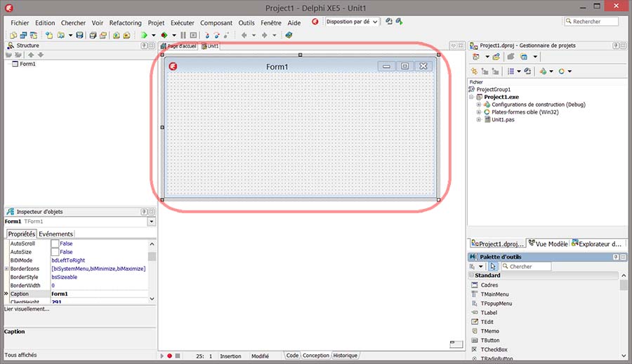
Task: Click the move up arrow in Structure panel
Action: point(31,55)
